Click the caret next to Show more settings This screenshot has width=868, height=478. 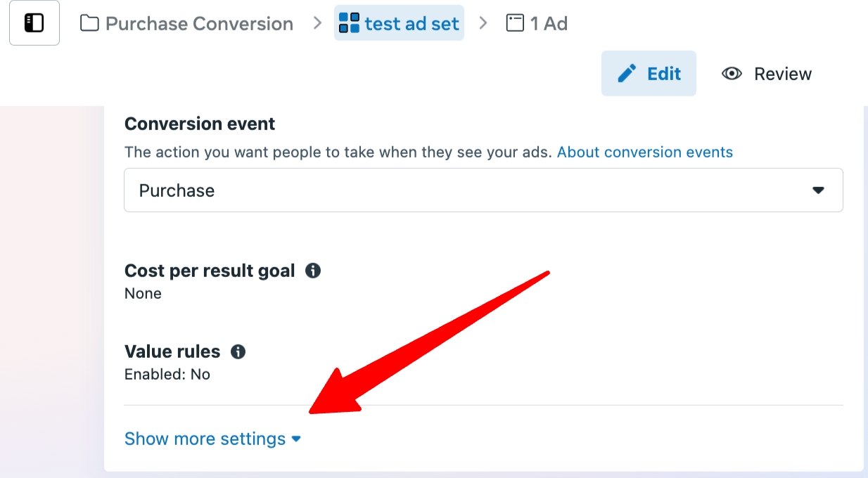[296, 439]
